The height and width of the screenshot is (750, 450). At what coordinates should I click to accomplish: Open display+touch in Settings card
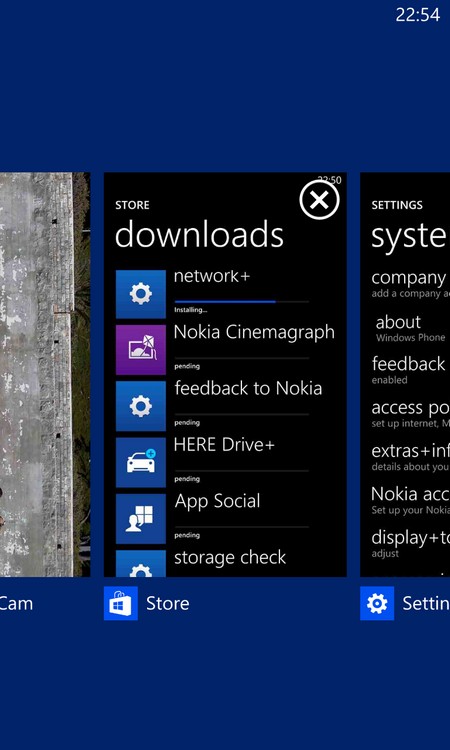point(410,544)
